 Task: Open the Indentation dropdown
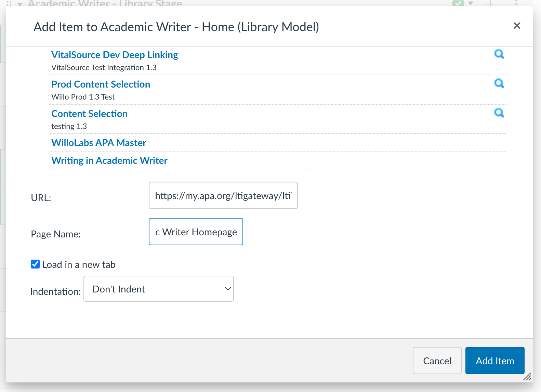coord(159,289)
